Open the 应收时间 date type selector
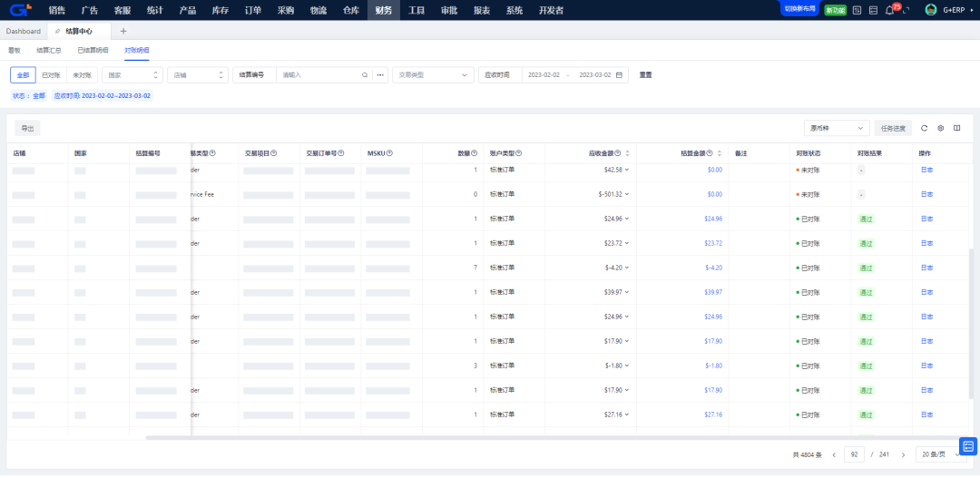 [500, 75]
